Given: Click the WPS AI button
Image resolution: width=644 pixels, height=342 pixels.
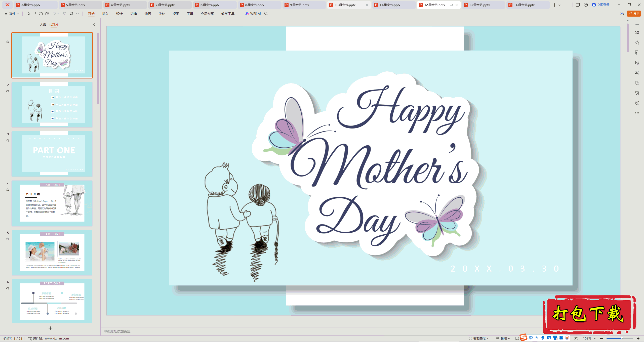Looking at the screenshot, I should [253, 14].
